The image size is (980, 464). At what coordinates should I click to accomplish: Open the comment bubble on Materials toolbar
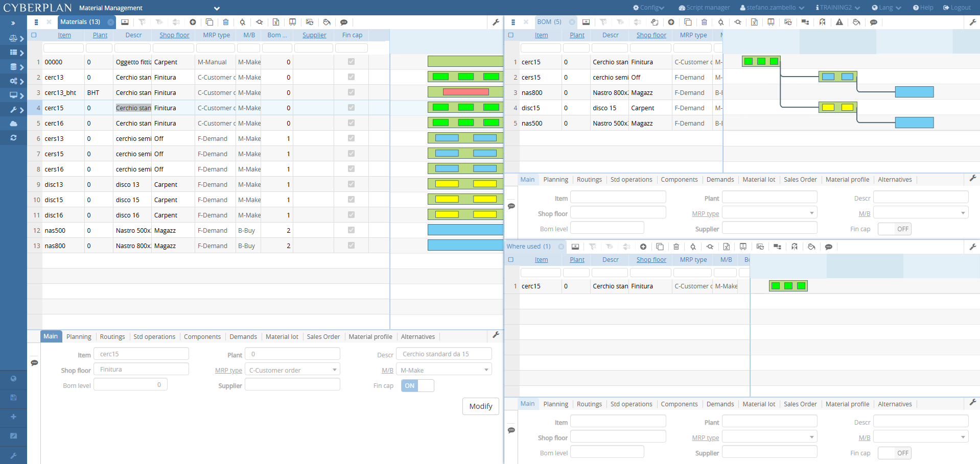(344, 22)
